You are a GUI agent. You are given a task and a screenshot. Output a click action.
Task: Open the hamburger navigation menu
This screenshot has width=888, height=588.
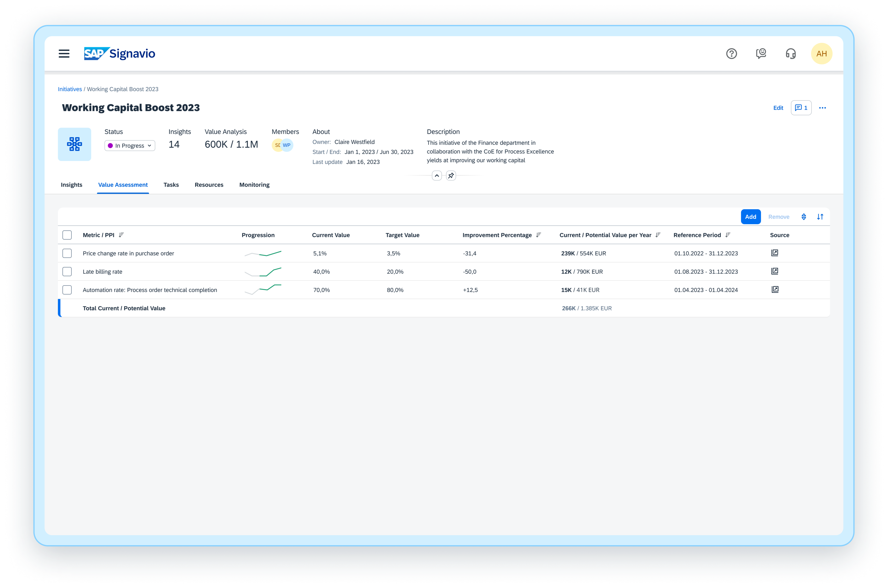click(64, 54)
